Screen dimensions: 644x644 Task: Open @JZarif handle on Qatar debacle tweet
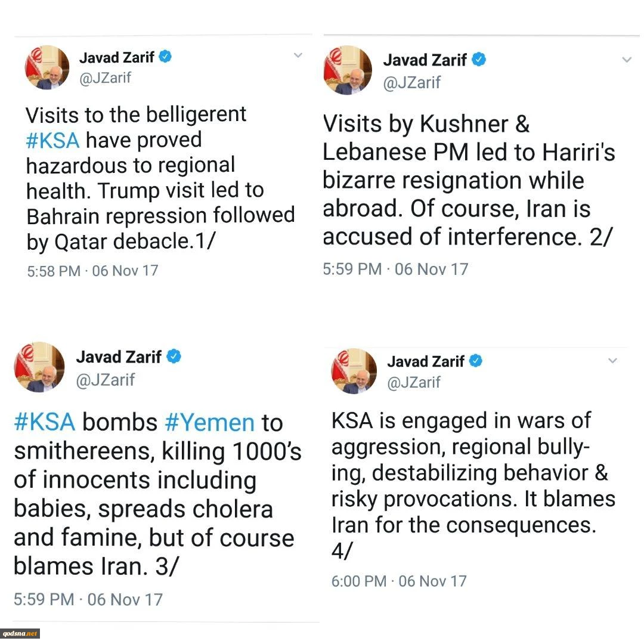[105, 78]
